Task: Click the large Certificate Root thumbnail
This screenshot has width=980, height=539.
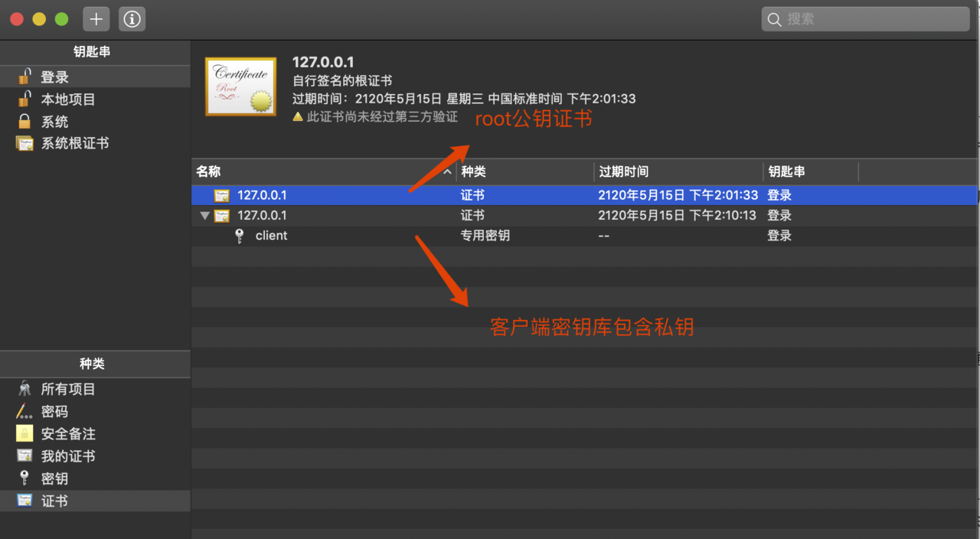Action: coord(240,87)
